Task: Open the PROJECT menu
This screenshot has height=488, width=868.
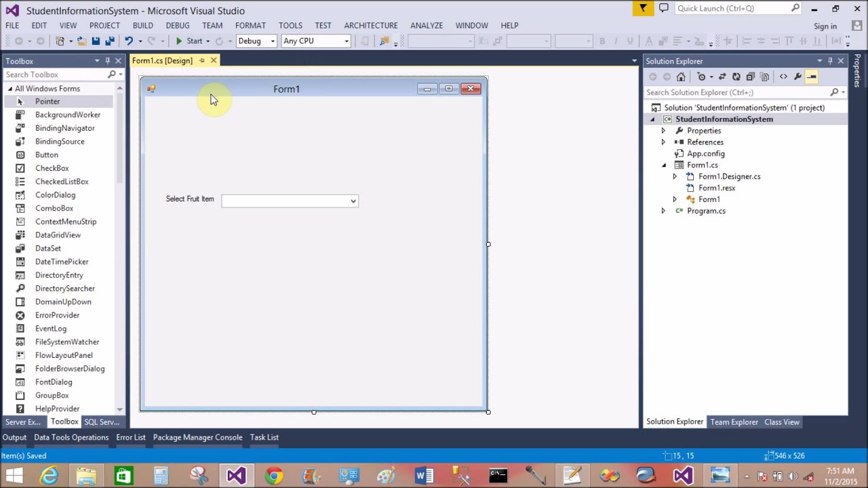Action: click(104, 25)
